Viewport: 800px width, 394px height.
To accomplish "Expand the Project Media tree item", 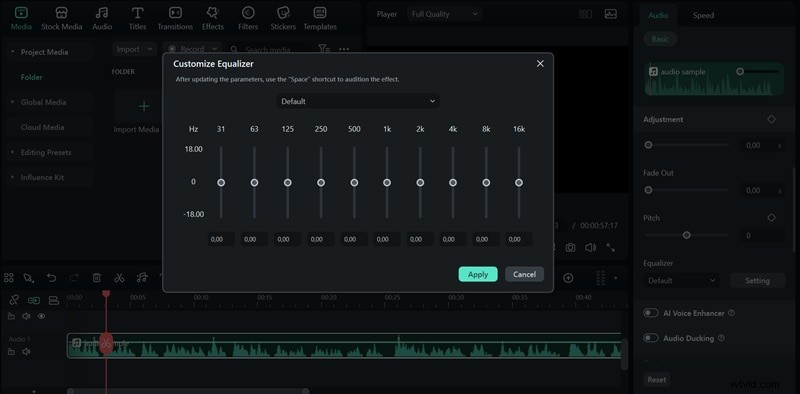I will [x=13, y=52].
